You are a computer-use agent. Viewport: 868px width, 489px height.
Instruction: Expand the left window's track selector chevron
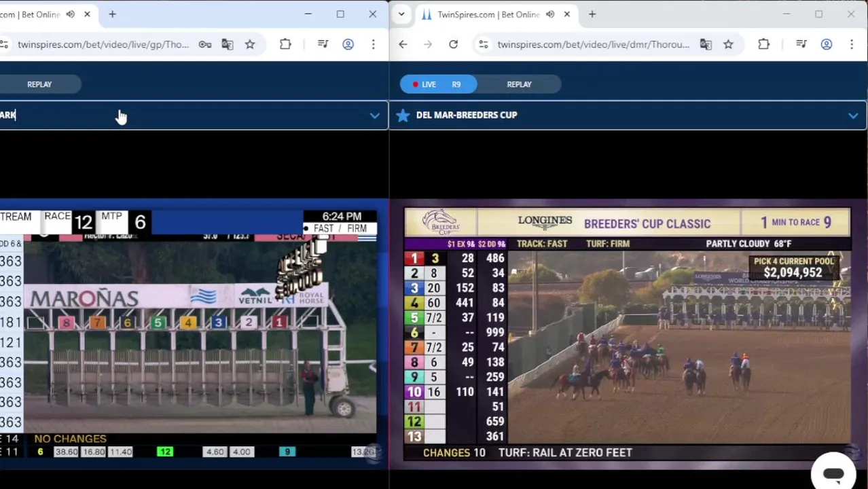[x=374, y=115]
